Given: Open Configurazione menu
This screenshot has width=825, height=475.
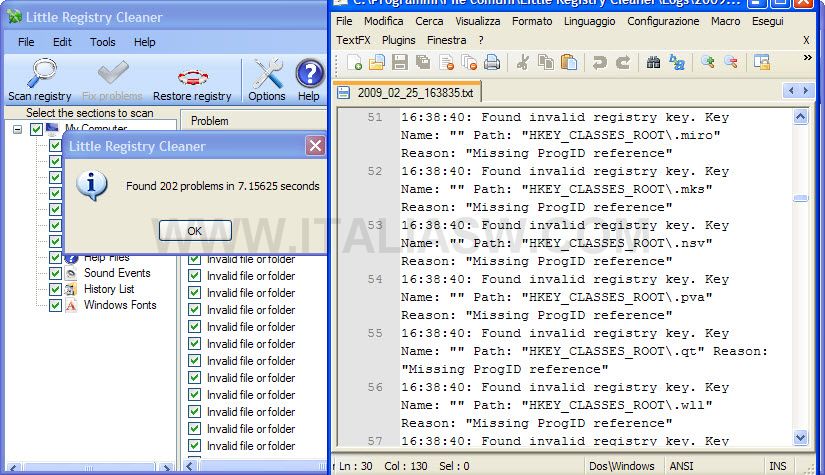Looking at the screenshot, I should pos(663,21).
